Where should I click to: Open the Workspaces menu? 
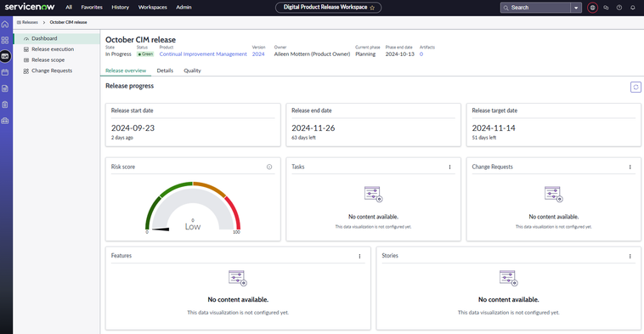[152, 8]
